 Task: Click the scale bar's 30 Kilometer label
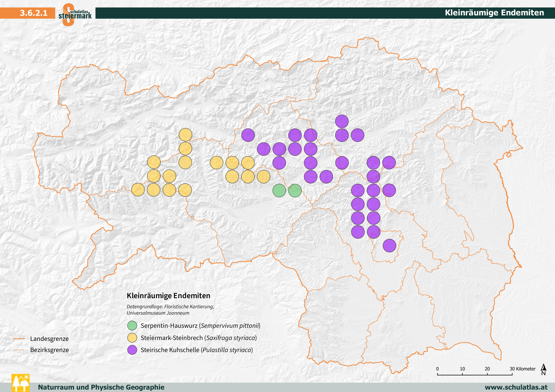tap(522, 369)
